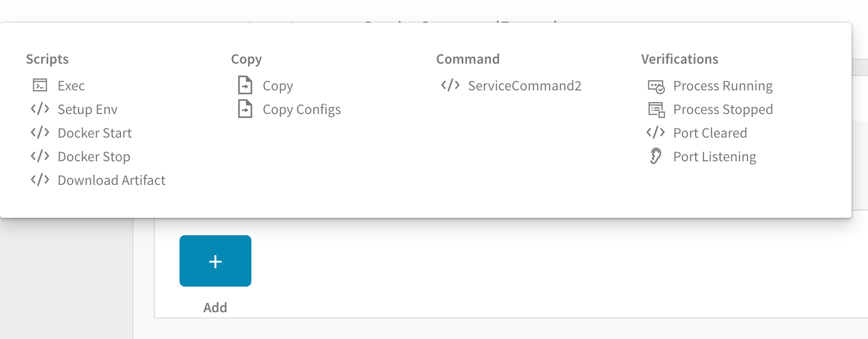This screenshot has width=868, height=339.
Task: Click the Port Cleared code icon
Action: [656, 133]
